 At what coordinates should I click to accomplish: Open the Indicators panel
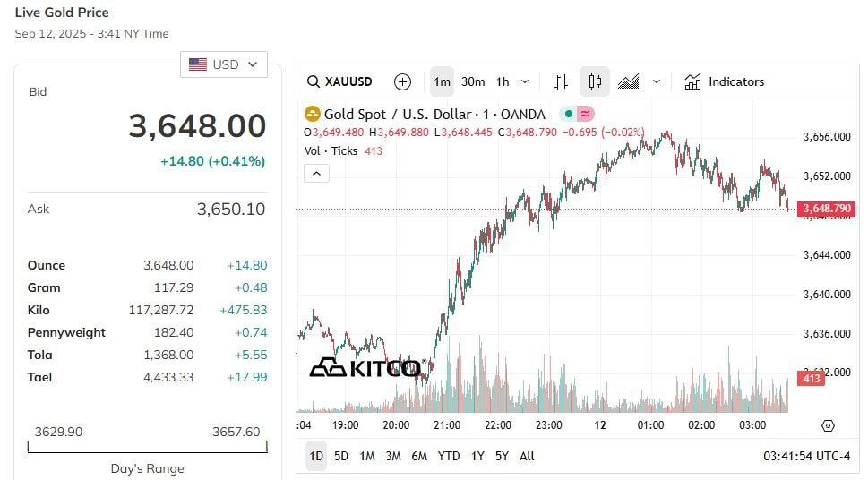[724, 81]
